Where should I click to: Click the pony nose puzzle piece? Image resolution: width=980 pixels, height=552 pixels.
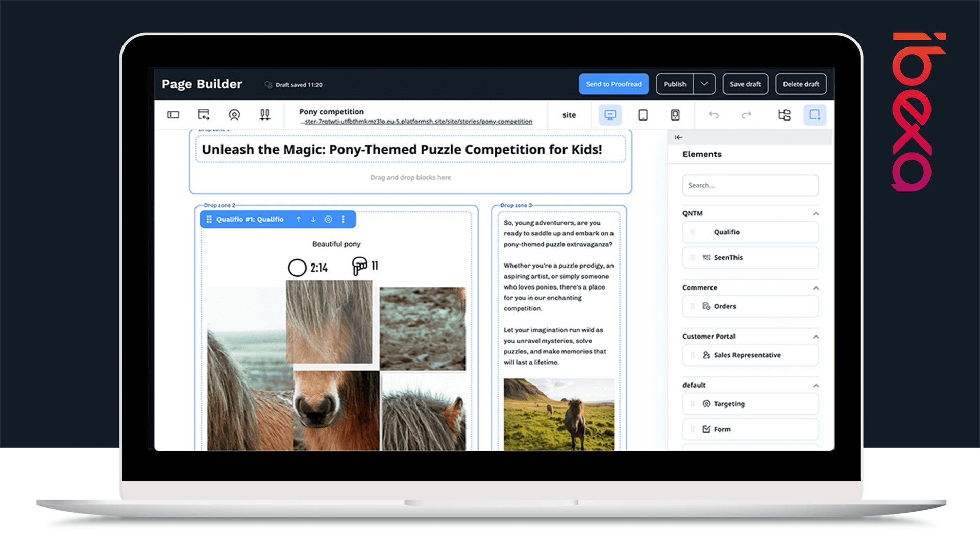[x=336, y=411]
